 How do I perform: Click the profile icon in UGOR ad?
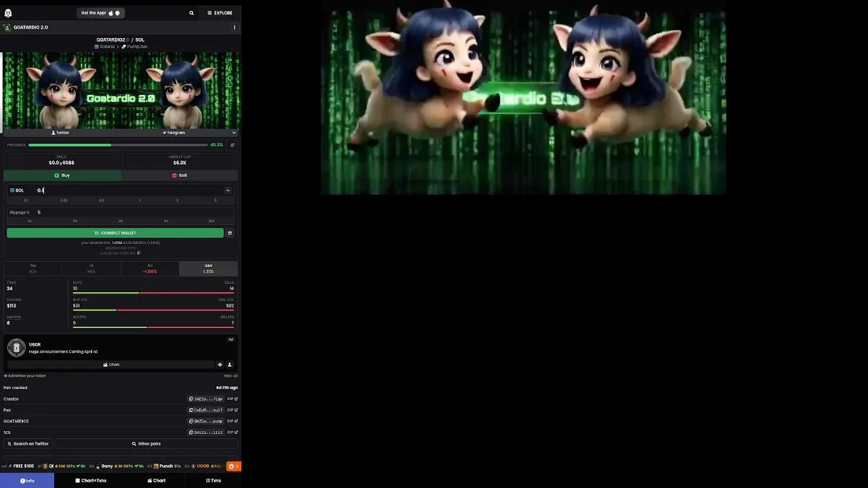[229, 365]
